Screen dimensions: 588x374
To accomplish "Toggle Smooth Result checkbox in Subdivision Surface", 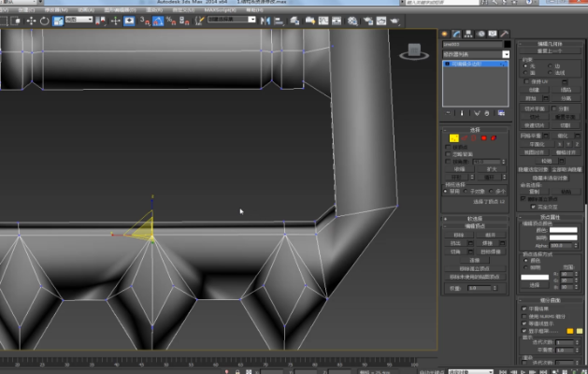I will (524, 309).
